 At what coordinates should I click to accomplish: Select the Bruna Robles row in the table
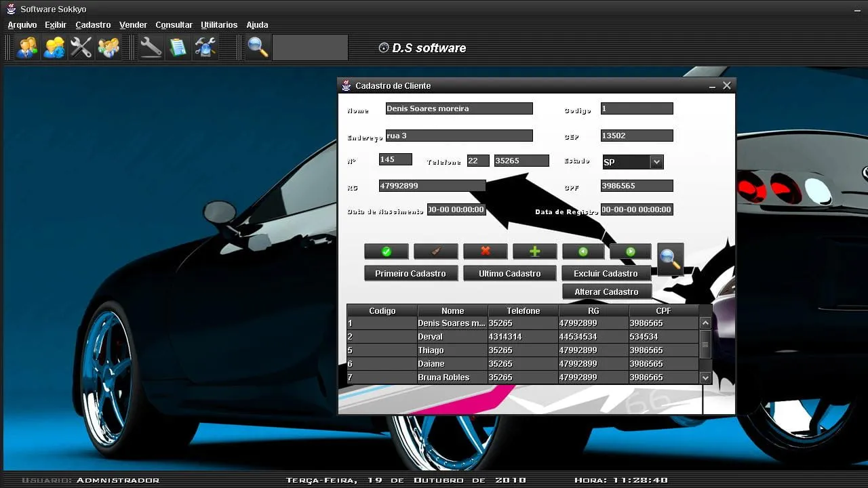tap(523, 378)
